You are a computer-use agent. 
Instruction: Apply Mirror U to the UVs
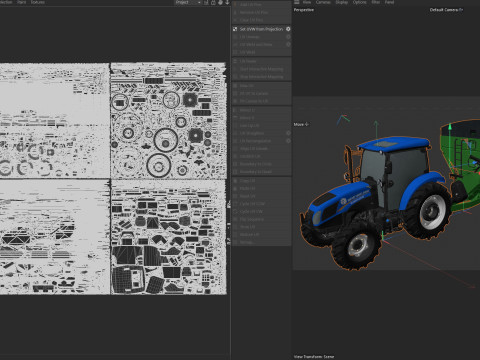tap(262, 110)
